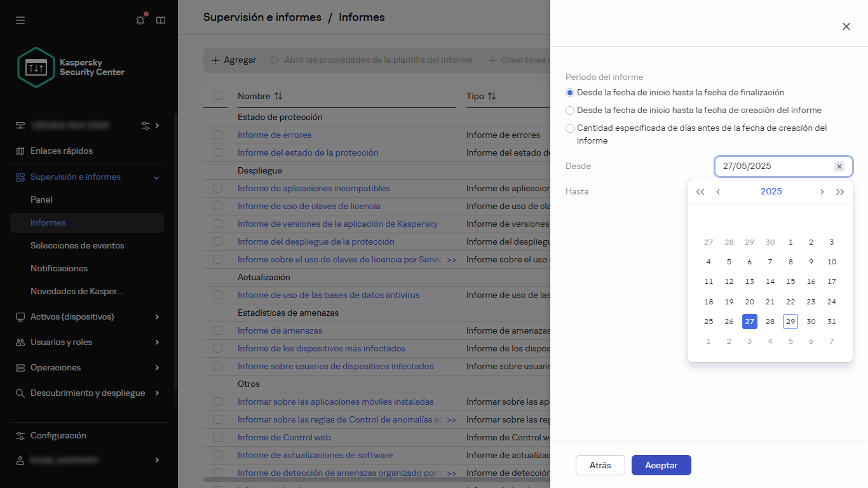This screenshot has width=868, height=488.
Task: Collapse the sidebar with hamburger menu icon
Action: tap(20, 20)
